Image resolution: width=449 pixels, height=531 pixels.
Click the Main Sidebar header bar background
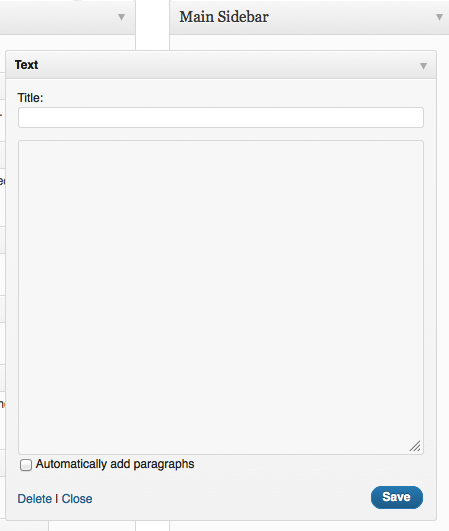(352, 17)
